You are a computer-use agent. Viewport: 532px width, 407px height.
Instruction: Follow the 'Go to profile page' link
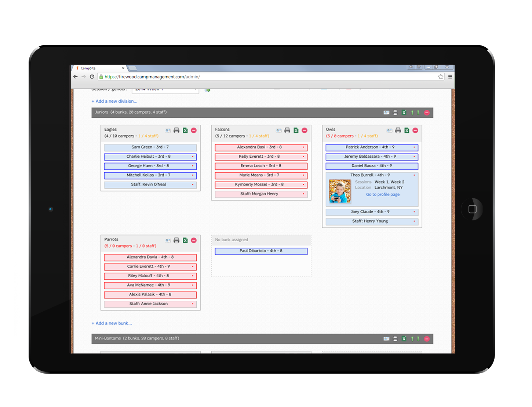coord(383,194)
